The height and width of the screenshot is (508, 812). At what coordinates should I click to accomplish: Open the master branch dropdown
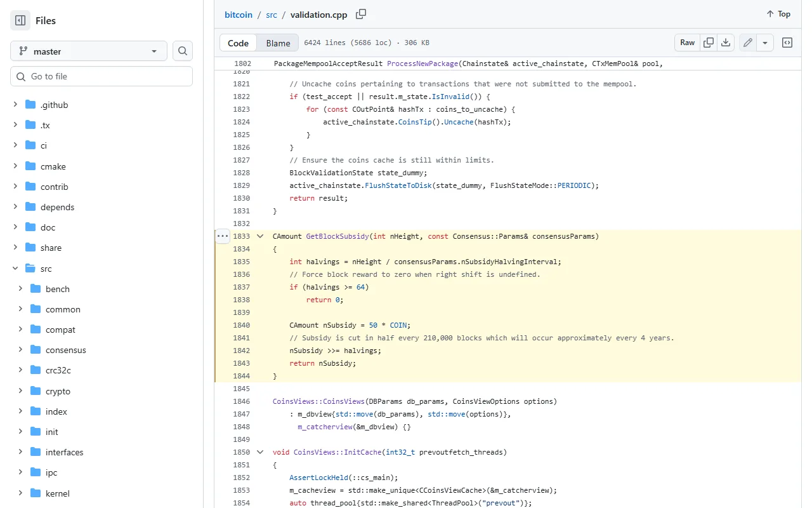click(89, 51)
